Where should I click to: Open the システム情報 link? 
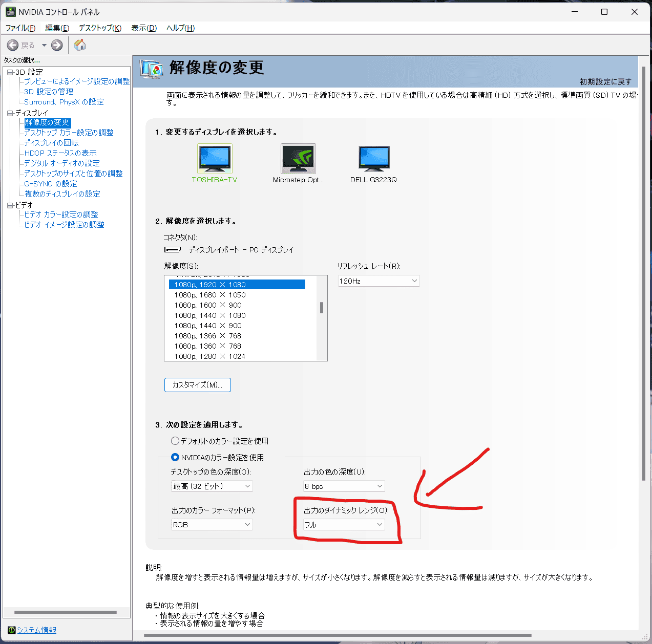point(37,630)
